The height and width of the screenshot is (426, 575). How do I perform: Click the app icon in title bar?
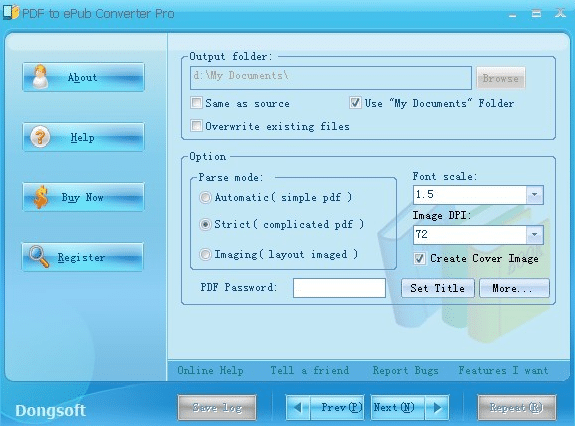click(11, 12)
